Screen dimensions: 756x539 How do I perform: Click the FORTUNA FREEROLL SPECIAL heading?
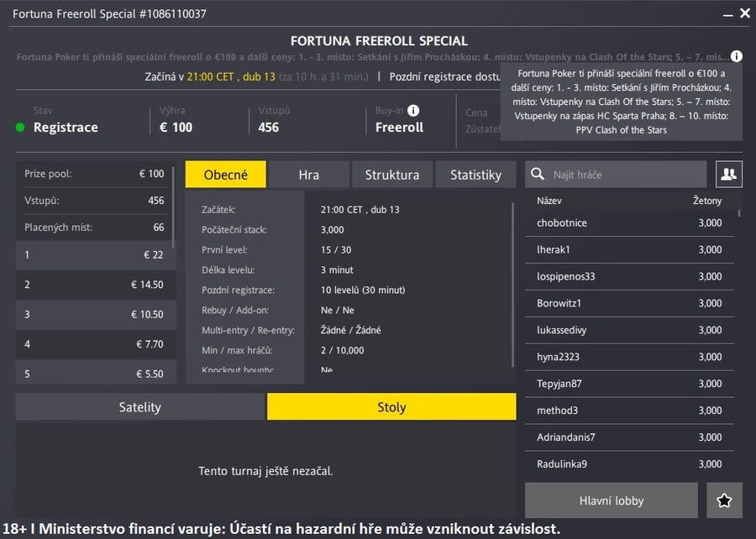coord(379,41)
